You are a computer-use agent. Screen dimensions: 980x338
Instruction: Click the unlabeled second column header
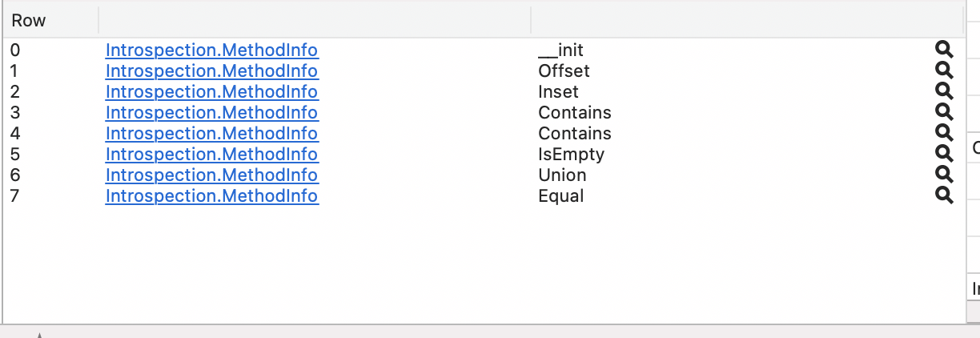coord(315,20)
